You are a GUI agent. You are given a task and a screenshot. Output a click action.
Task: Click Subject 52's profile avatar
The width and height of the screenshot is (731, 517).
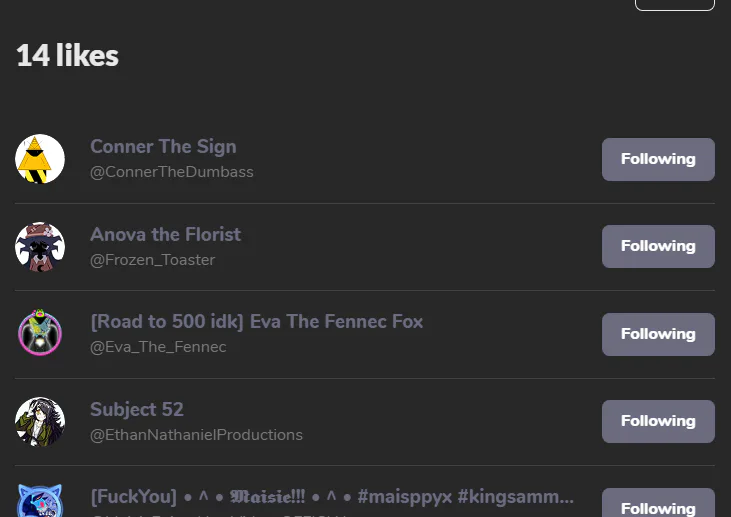(x=40, y=422)
